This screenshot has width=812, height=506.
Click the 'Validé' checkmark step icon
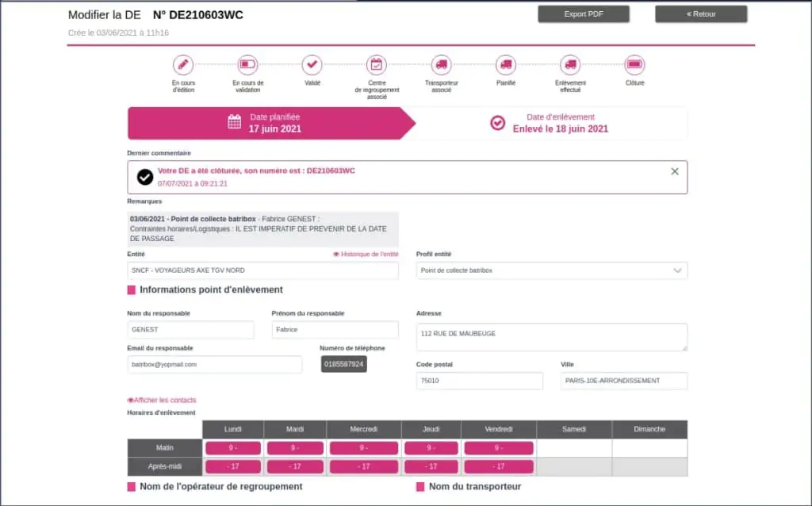pyautogui.click(x=312, y=65)
